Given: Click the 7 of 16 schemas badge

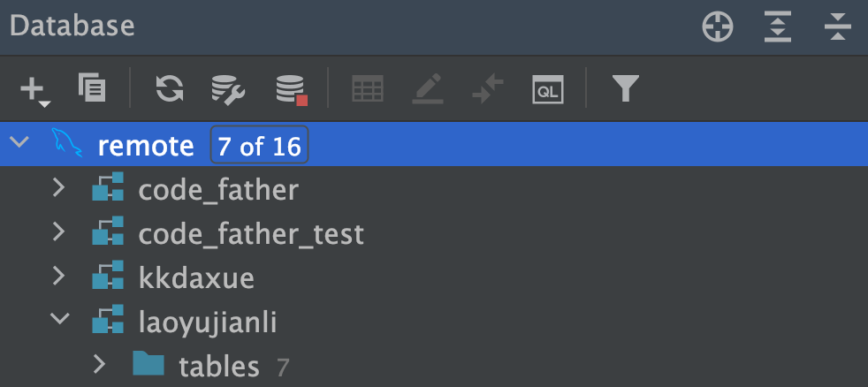Looking at the screenshot, I should click(259, 145).
